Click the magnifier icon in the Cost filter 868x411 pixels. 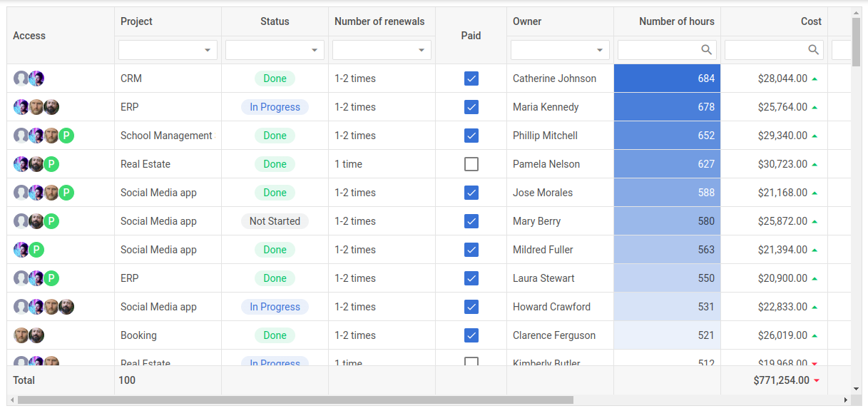point(814,49)
